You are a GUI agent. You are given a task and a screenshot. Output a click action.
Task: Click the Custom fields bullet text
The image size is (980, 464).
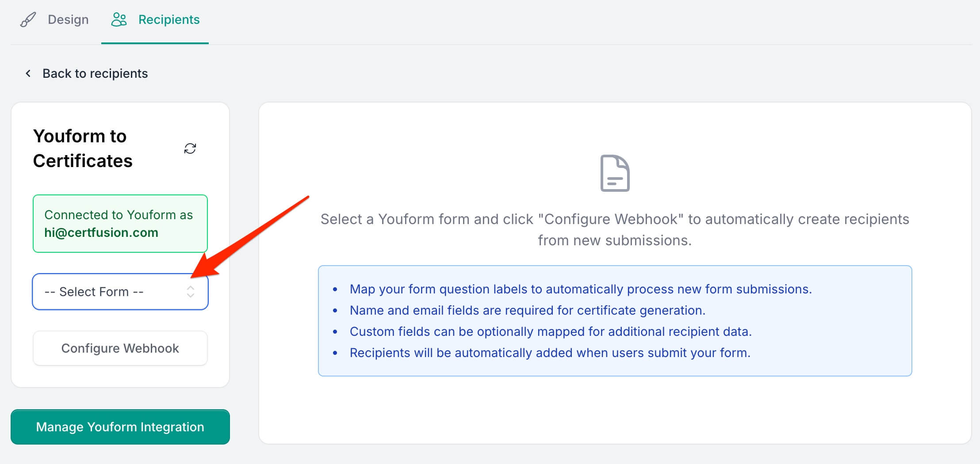(551, 331)
